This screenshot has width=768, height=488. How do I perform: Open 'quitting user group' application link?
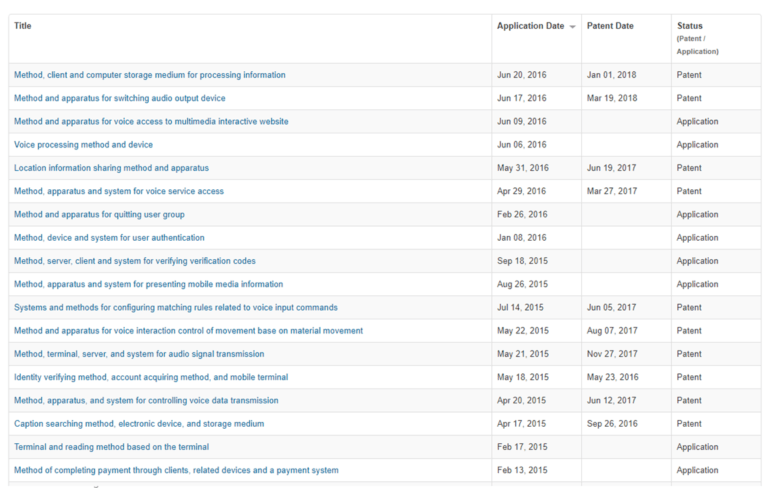point(99,214)
